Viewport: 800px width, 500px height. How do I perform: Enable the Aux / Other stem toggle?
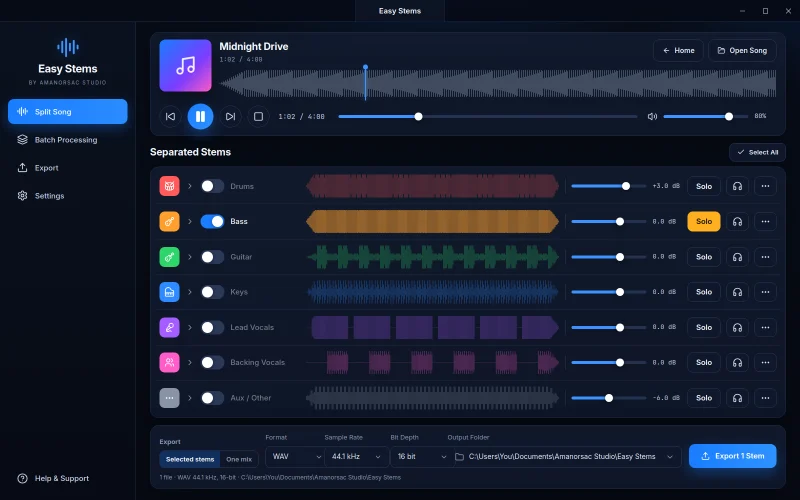tap(212, 397)
